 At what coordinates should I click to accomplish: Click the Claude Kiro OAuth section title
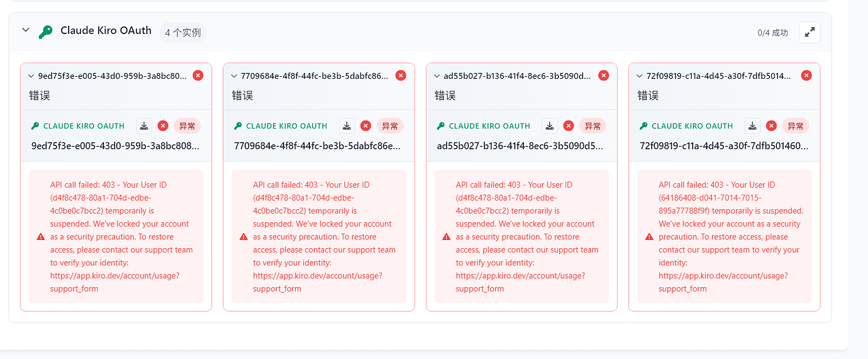pyautogui.click(x=106, y=30)
